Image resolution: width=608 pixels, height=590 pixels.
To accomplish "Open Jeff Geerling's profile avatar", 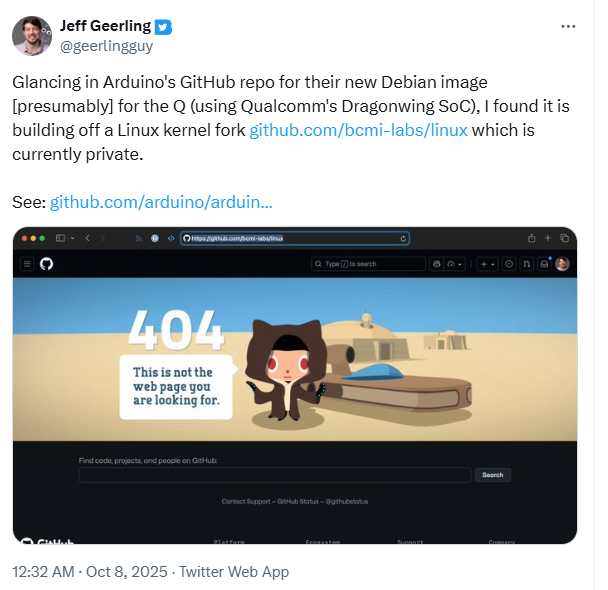I will [32, 35].
